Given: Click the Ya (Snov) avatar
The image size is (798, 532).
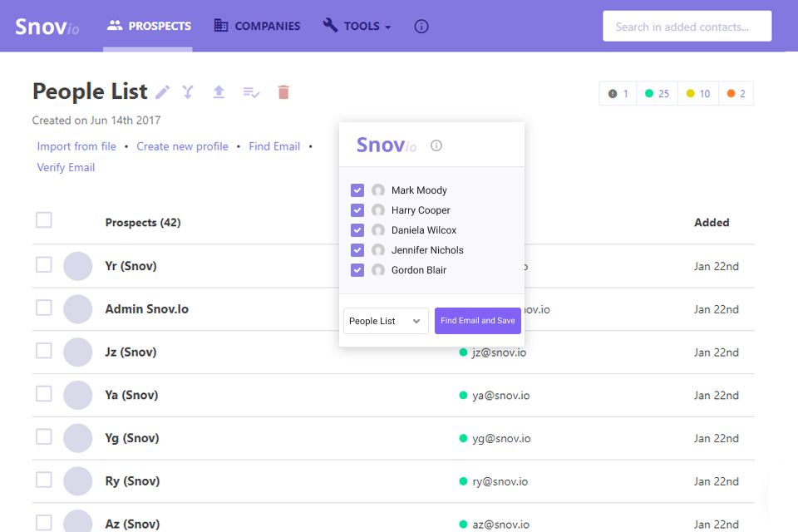Looking at the screenshot, I should [78, 395].
